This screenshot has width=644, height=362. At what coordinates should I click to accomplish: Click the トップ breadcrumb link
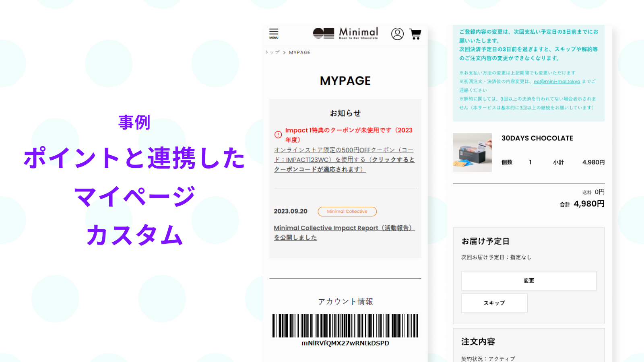(272, 52)
